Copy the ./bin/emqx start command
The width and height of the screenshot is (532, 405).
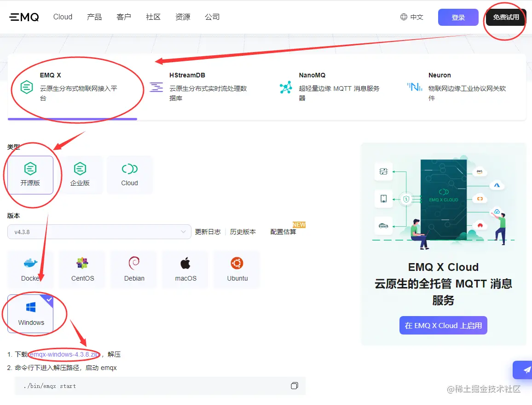click(295, 386)
